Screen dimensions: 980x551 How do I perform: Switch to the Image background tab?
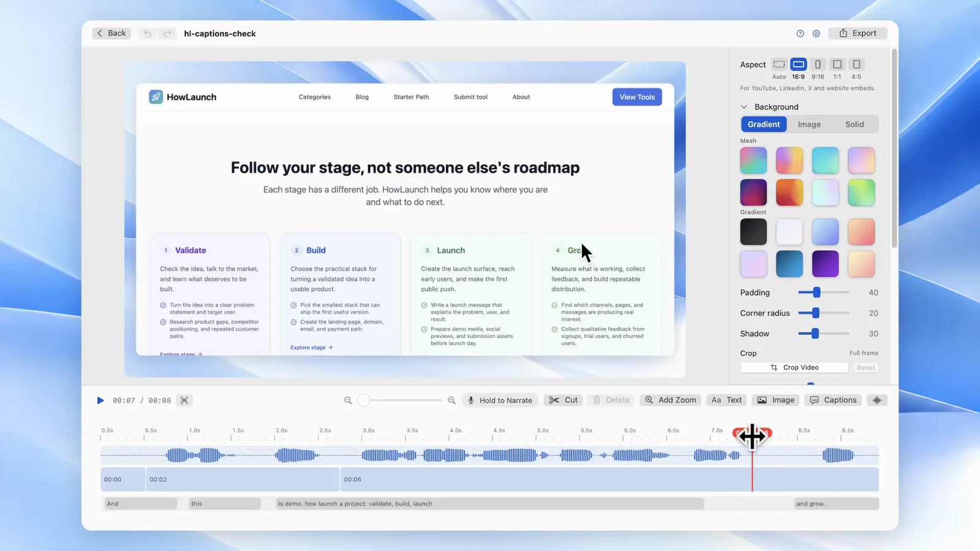point(809,124)
